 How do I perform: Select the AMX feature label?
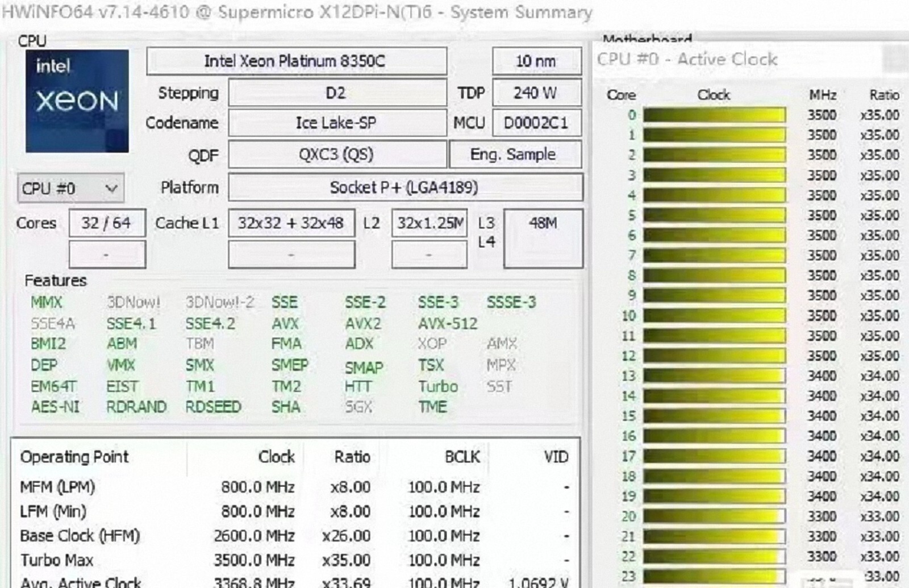pyautogui.click(x=502, y=344)
